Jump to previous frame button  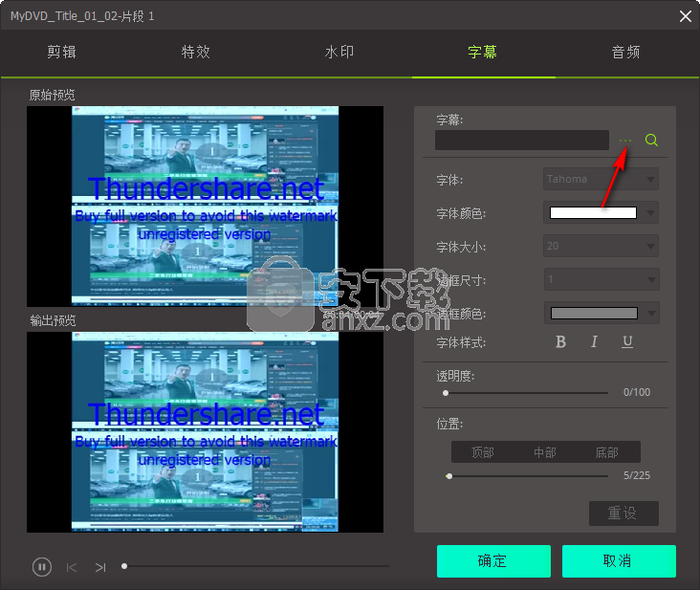point(72,567)
